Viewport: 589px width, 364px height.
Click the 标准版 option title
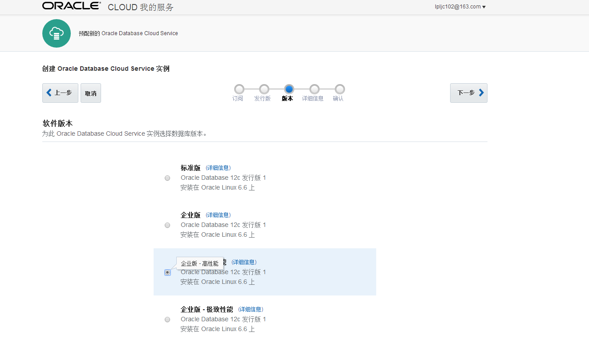click(x=191, y=168)
